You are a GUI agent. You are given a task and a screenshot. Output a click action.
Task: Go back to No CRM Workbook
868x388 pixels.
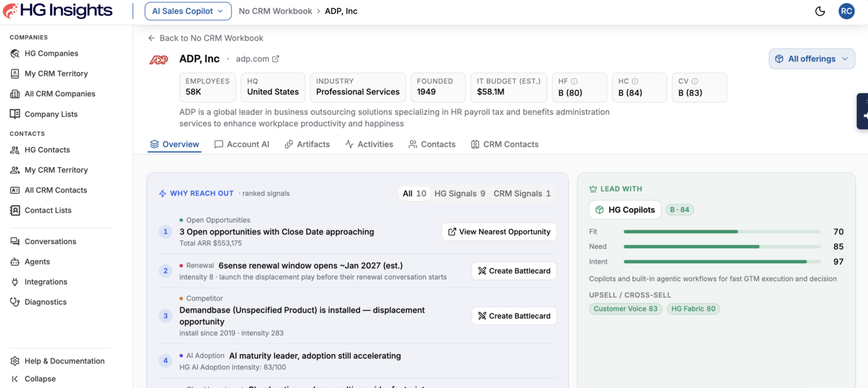coord(206,38)
